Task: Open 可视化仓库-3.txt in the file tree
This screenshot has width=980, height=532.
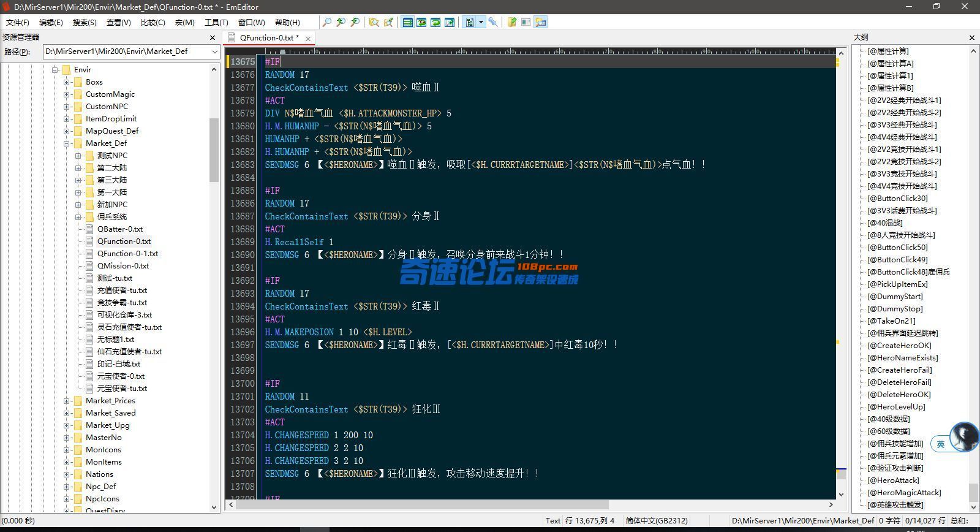Action: pyautogui.click(x=124, y=315)
